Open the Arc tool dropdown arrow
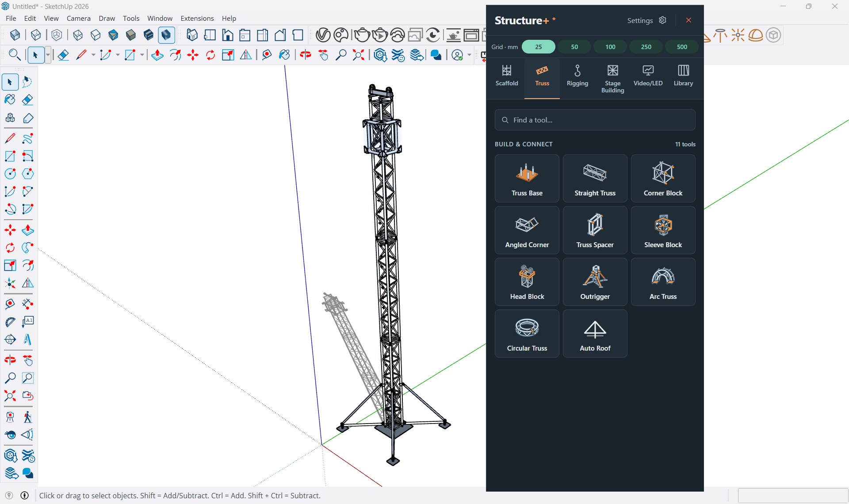Viewport: 849px width, 504px height. click(x=117, y=55)
